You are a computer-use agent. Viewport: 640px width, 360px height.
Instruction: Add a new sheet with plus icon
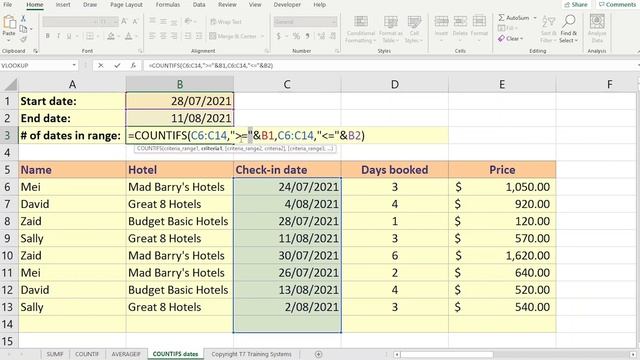pyautogui.click(x=318, y=354)
